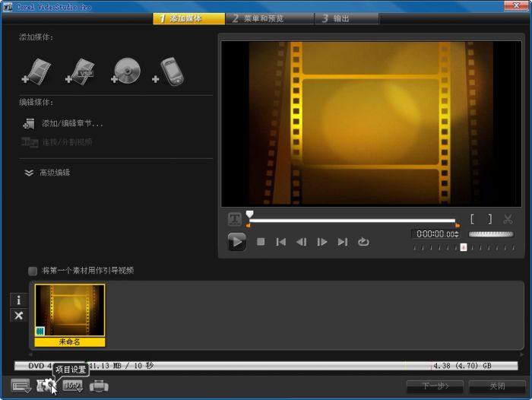This screenshot has height=400, width=532.
Task: Open the settings list dropdown at bottom left
Action: tap(21, 386)
